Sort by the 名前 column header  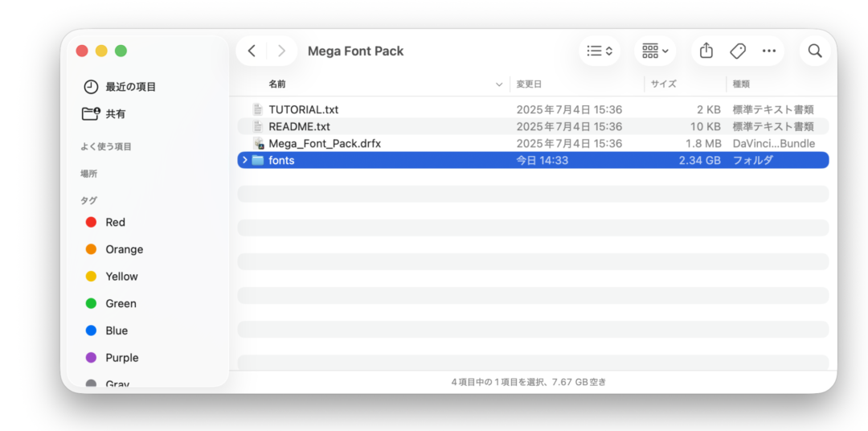[x=277, y=84]
